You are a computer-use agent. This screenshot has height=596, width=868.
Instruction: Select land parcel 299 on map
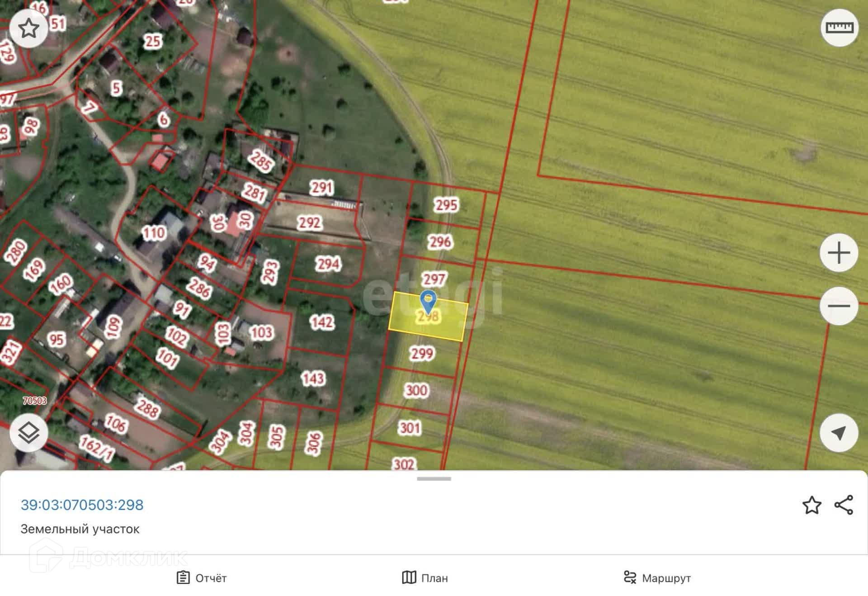(422, 353)
